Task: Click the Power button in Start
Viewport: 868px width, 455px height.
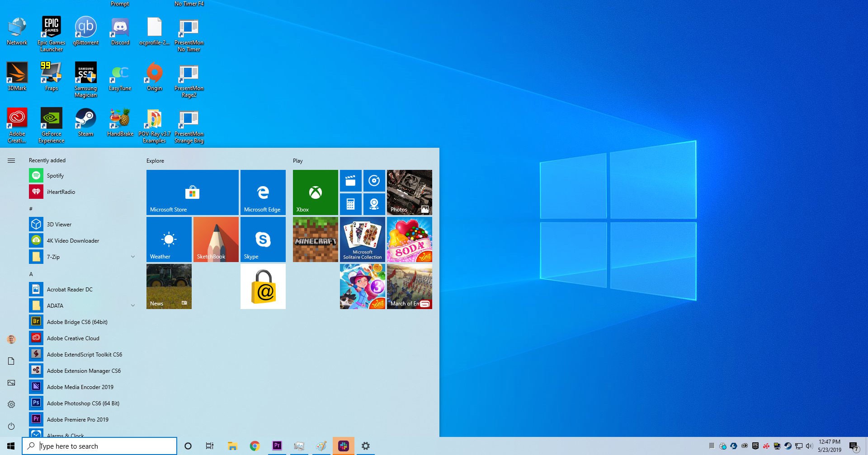Action: 11,426
